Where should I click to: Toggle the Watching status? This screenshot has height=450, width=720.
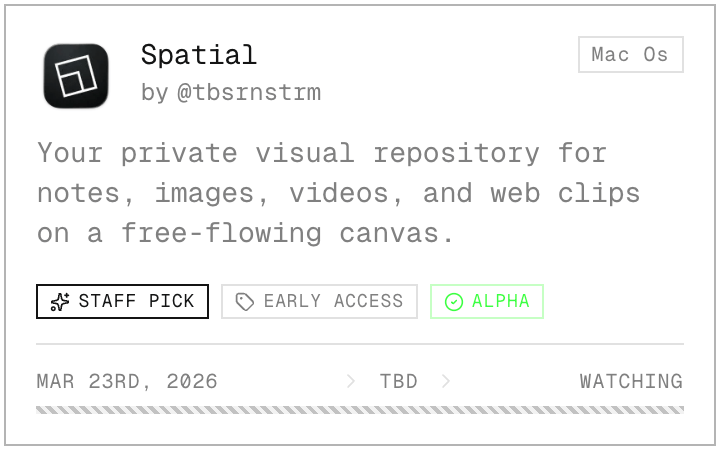tap(631, 381)
